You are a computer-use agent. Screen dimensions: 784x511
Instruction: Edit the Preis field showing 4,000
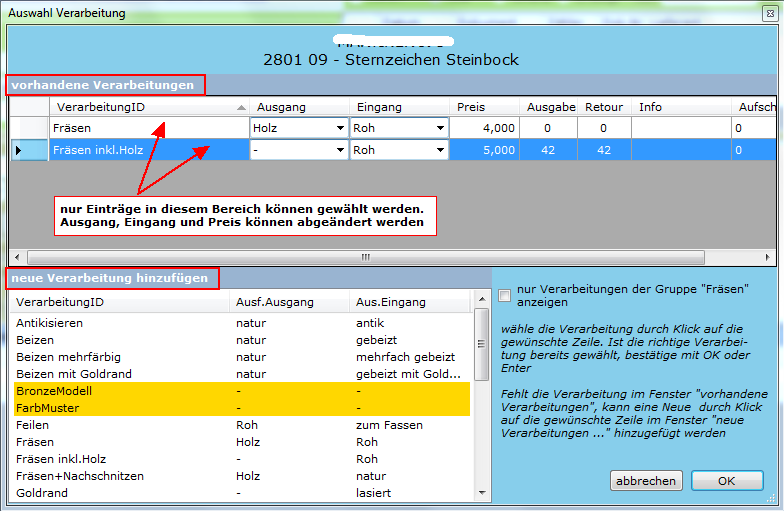[x=485, y=128]
